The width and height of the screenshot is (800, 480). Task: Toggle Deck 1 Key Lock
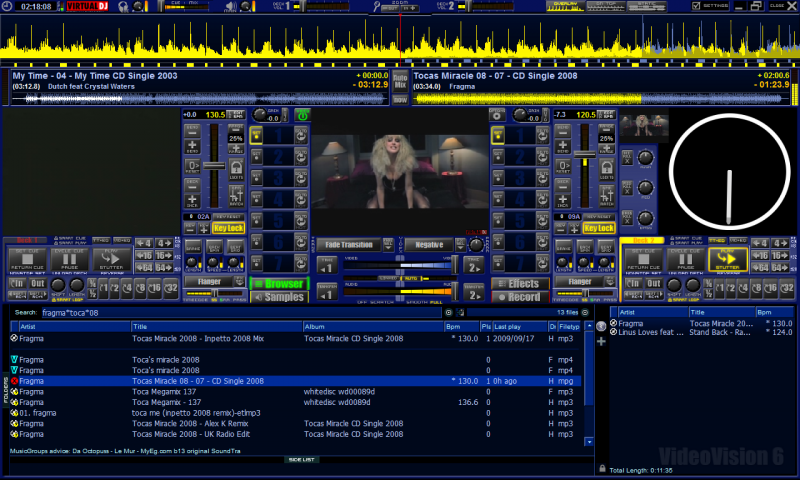coord(229,228)
